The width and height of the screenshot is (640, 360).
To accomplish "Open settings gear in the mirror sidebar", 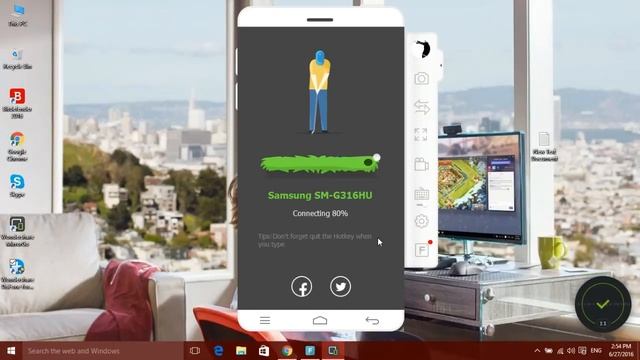I will coord(421,221).
